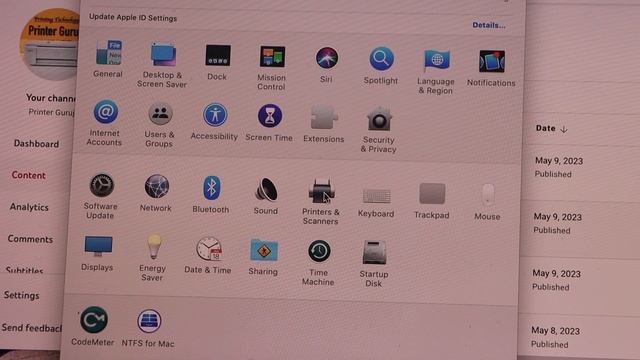
Task: Open Analytics in YouTube Studio sidebar
Action: tap(29, 207)
